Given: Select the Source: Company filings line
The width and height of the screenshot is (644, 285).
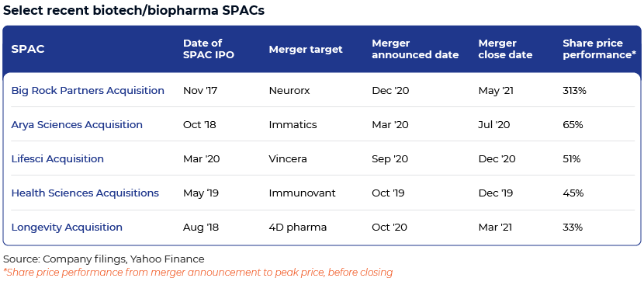Looking at the screenshot, I should 103,259.
